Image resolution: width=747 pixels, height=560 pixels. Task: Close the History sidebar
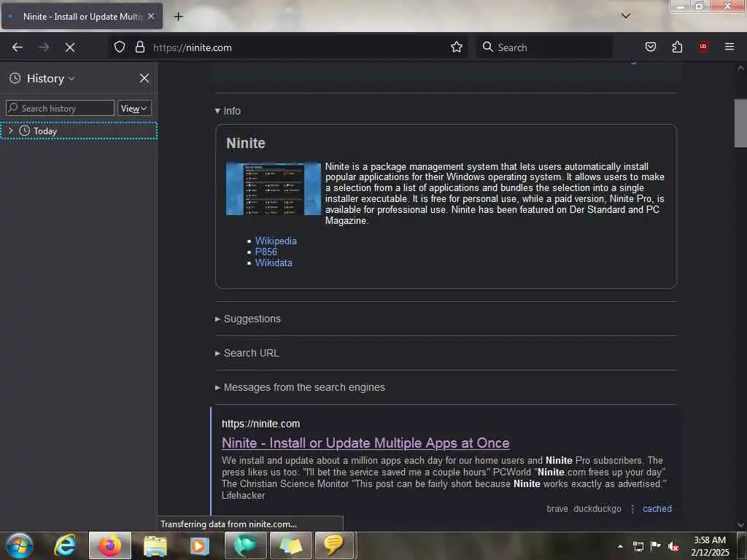144,78
